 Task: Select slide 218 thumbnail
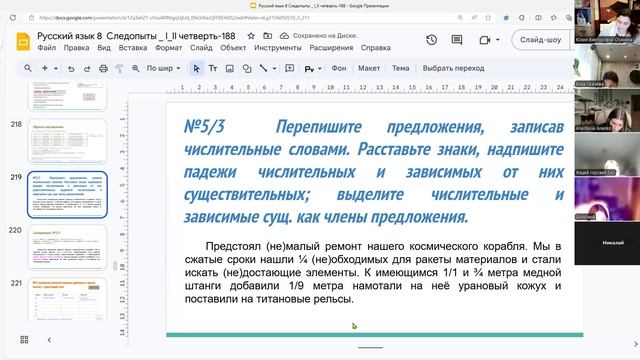(x=67, y=141)
